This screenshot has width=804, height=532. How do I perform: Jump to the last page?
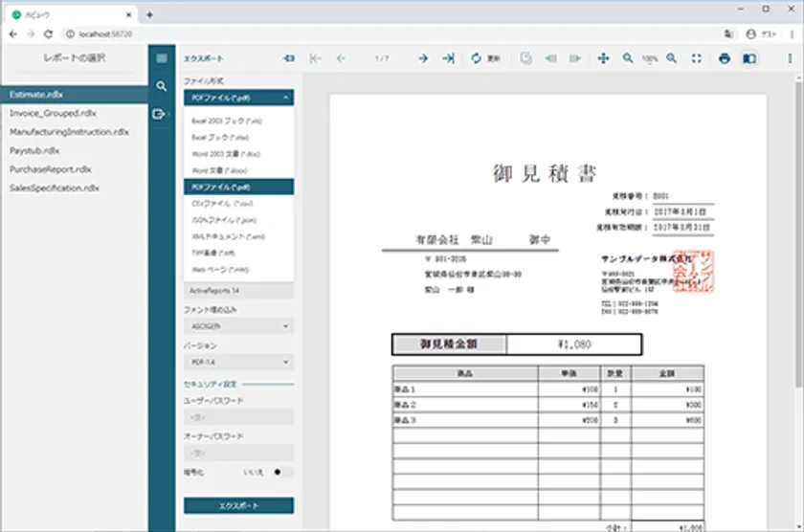pyautogui.click(x=447, y=58)
